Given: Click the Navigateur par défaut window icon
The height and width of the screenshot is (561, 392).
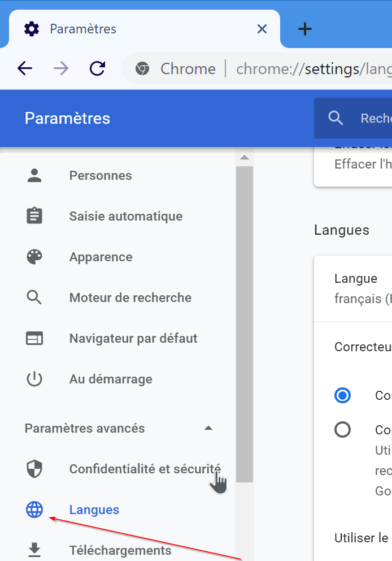Looking at the screenshot, I should coord(34,338).
